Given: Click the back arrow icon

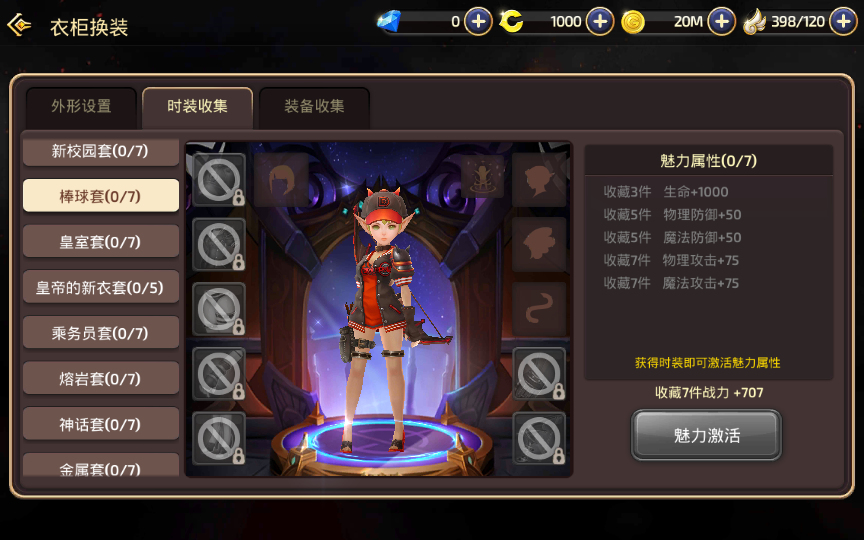Looking at the screenshot, I should point(19,25).
